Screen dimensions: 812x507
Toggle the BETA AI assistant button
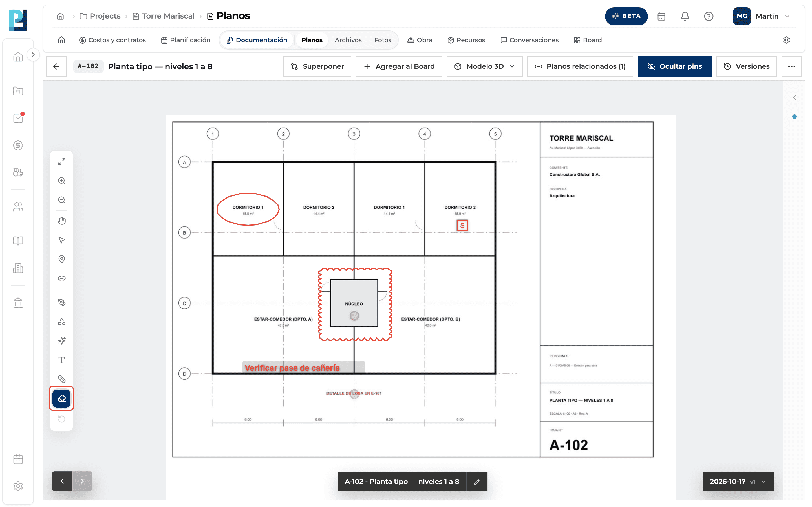coord(626,16)
